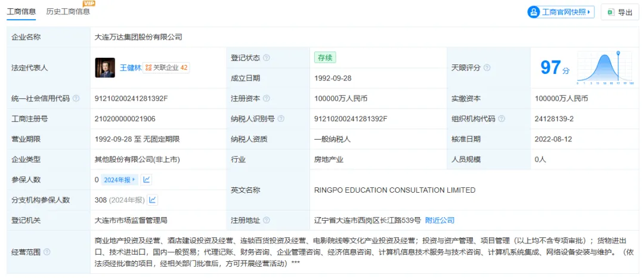
Task: Export data with the 导出 button
Action: (620, 13)
